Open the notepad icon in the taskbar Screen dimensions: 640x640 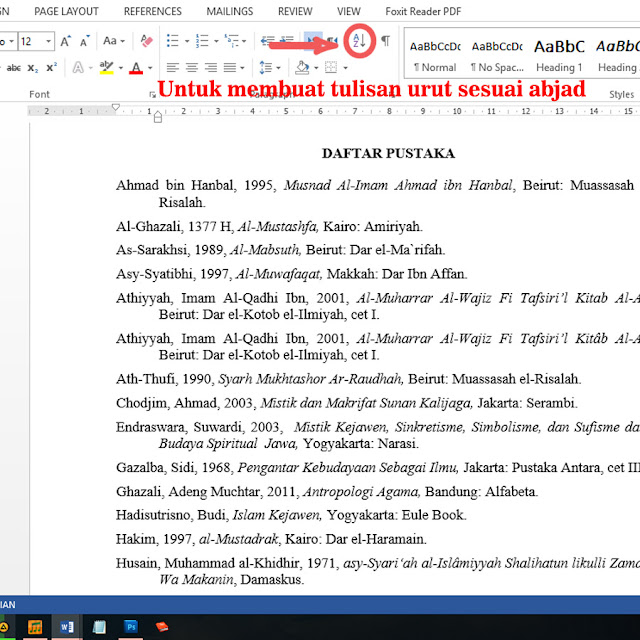[x=99, y=627]
